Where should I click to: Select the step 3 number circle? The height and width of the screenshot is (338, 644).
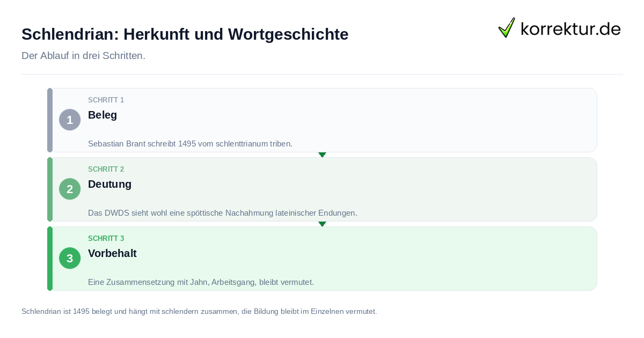pos(70,258)
